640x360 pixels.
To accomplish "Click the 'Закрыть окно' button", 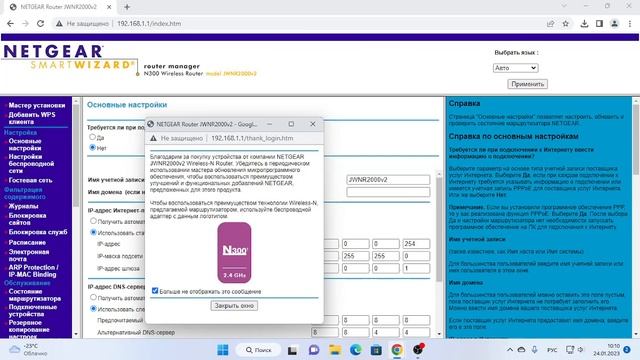I will coord(234,305).
